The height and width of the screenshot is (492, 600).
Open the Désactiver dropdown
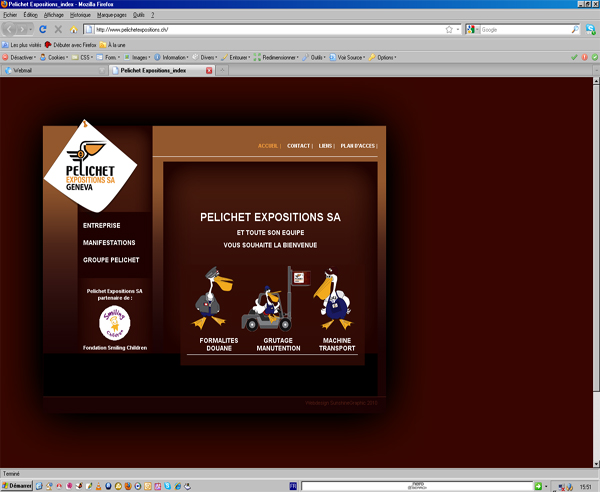[19, 57]
